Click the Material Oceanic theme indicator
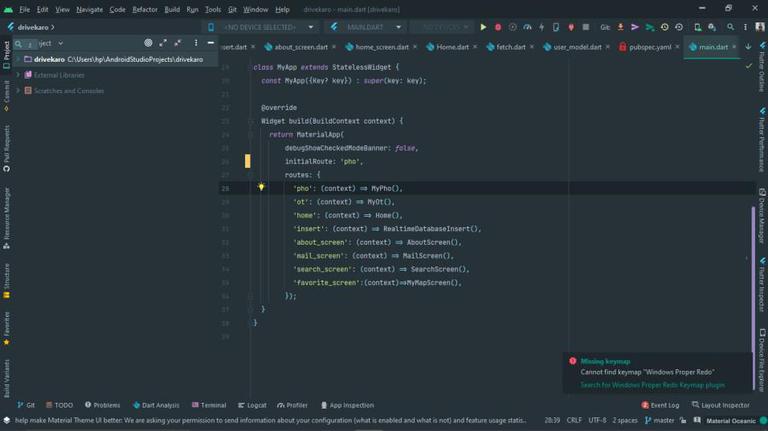768x431 pixels. click(x=730, y=421)
